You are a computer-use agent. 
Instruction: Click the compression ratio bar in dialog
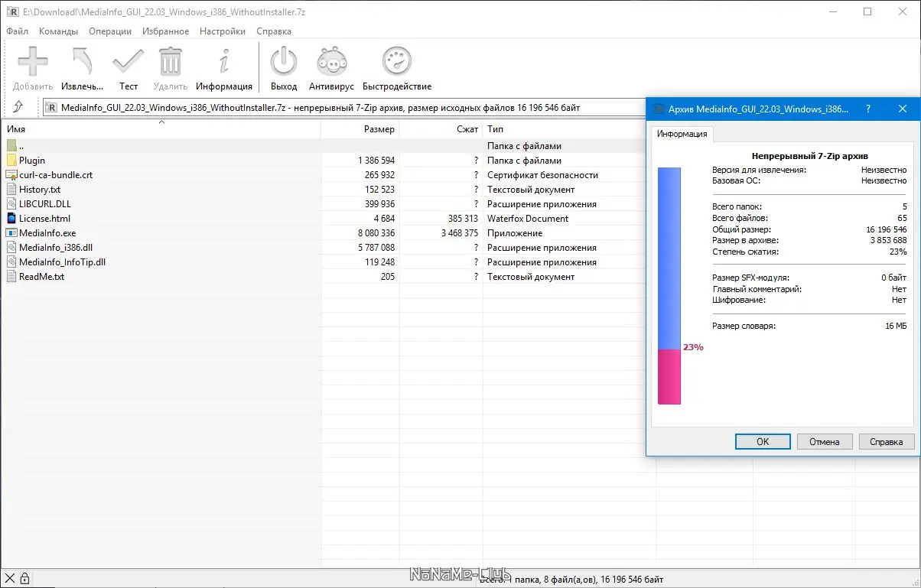coord(669,286)
